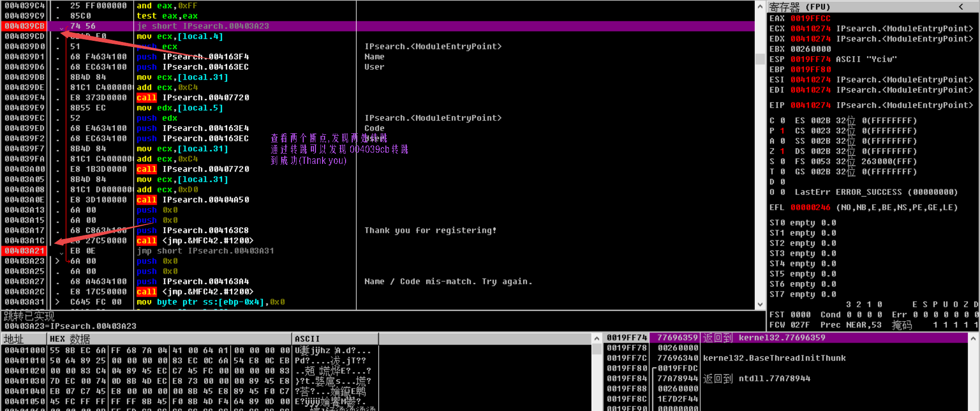Click LastErr ERROR_SUCCESS entry
Viewport: 980px width, 411px height.
click(x=876, y=192)
